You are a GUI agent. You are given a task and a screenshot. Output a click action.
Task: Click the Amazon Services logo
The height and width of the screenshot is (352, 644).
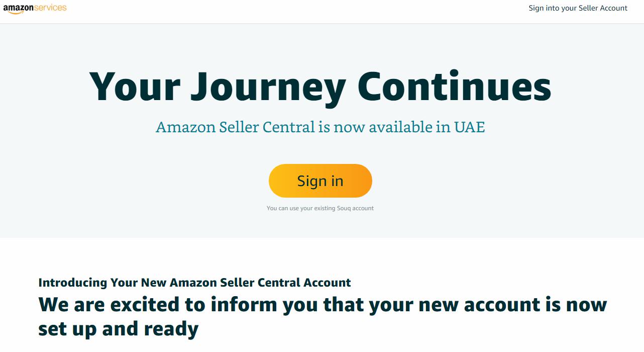pos(35,9)
